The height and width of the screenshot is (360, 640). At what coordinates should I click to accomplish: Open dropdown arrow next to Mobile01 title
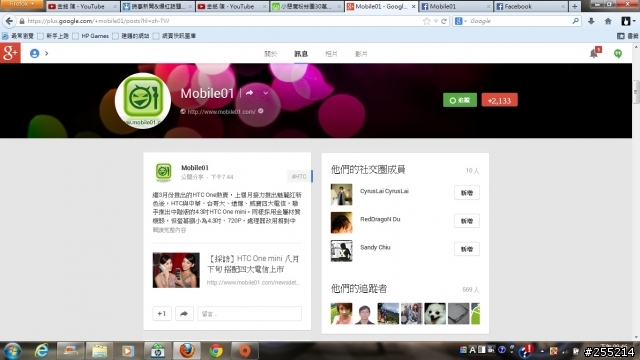pyautogui.click(x=266, y=93)
